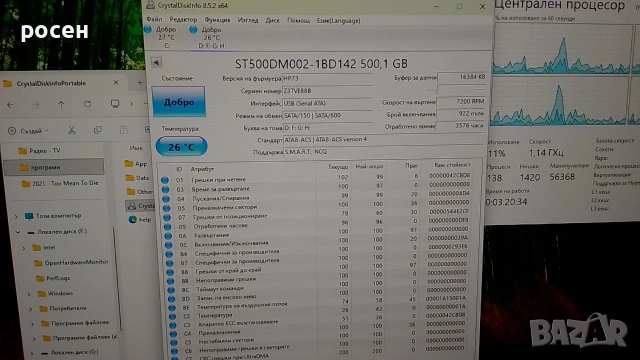The width and height of the screenshot is (640, 360).
Task: Expand the Intel folder node
Action: pyautogui.click(x=24, y=248)
